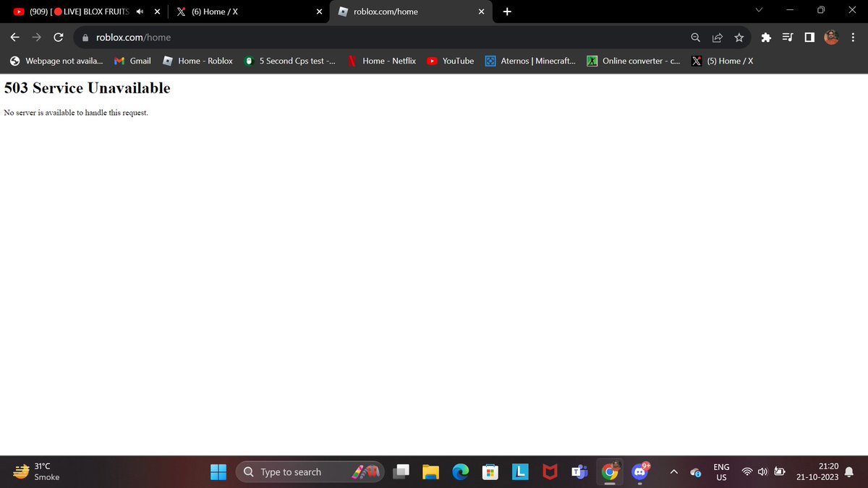Switch to the LIVE BLOX FRUITS tab
Image resolution: width=868 pixels, height=488 pixels.
78,12
